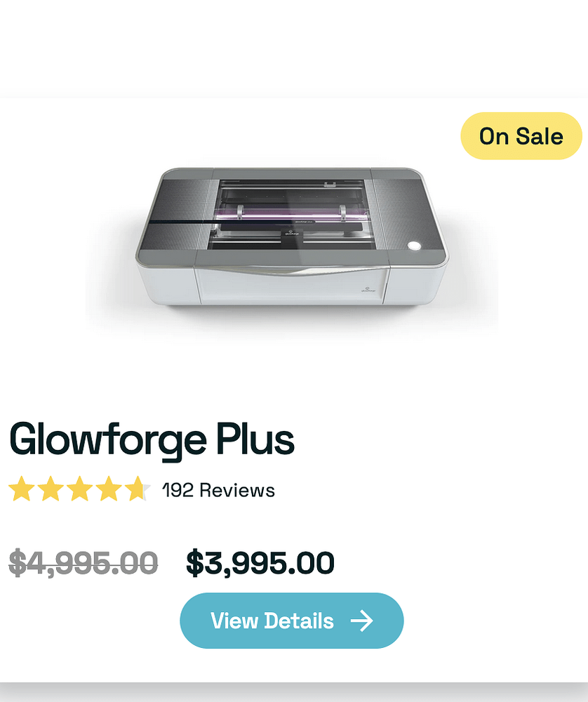This screenshot has width=588, height=702.
Task: Select the Glowforge Plus product title
Action: 153,440
